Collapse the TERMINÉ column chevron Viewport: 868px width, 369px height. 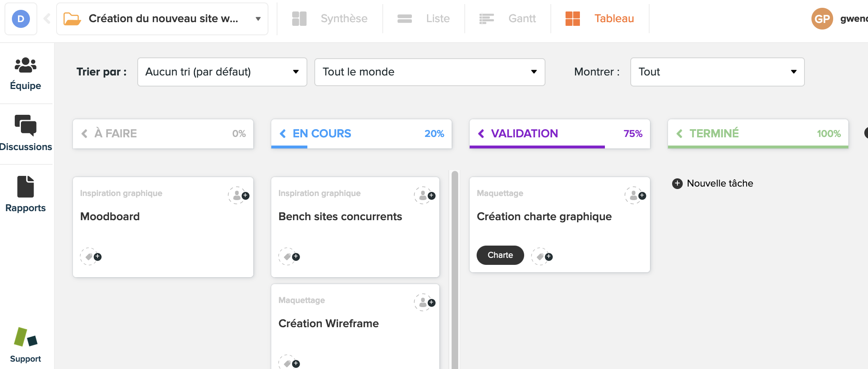click(x=679, y=134)
